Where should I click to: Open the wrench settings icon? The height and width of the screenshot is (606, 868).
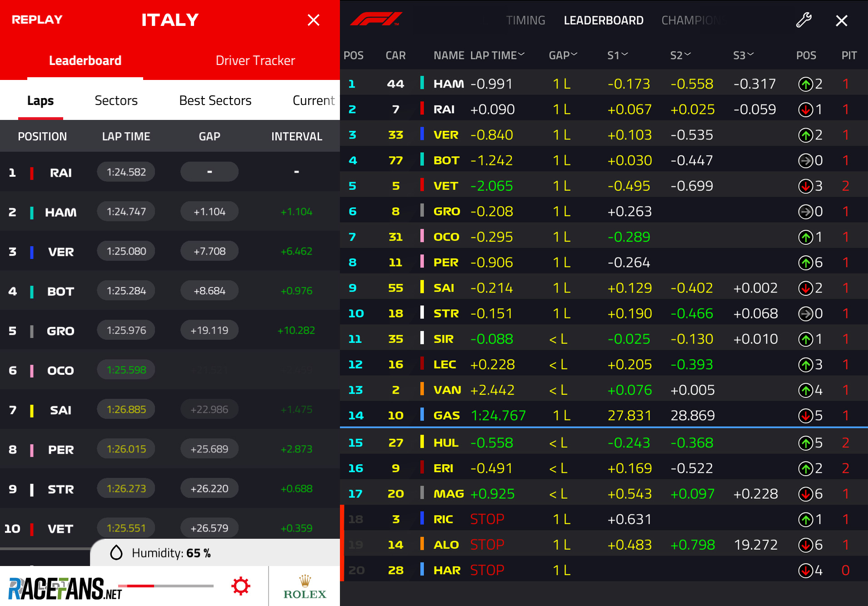click(x=804, y=20)
